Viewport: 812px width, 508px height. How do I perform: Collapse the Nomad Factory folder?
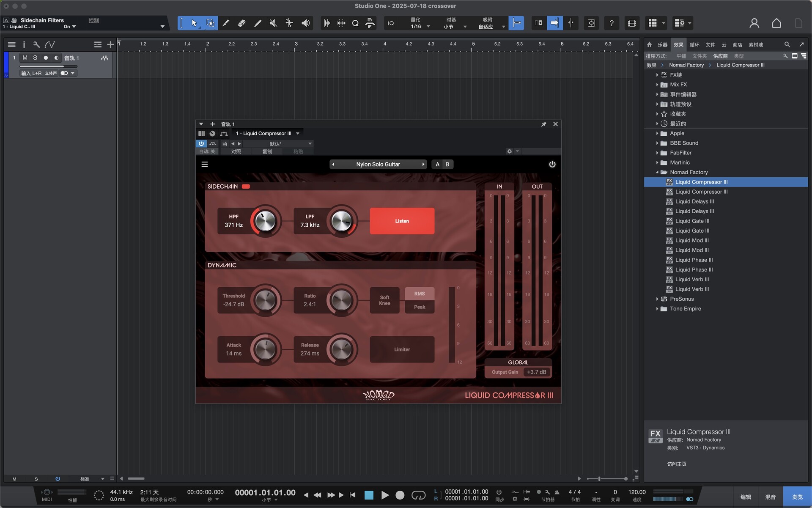tap(657, 173)
